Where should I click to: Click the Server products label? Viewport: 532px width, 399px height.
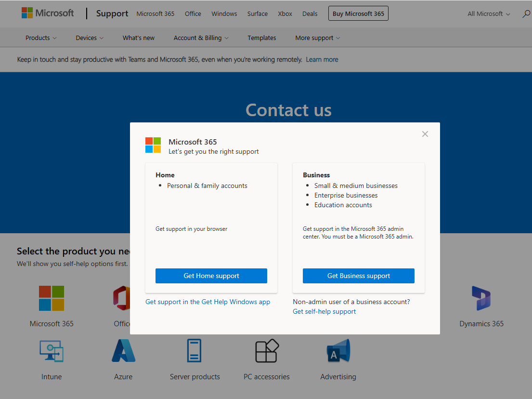point(195,376)
